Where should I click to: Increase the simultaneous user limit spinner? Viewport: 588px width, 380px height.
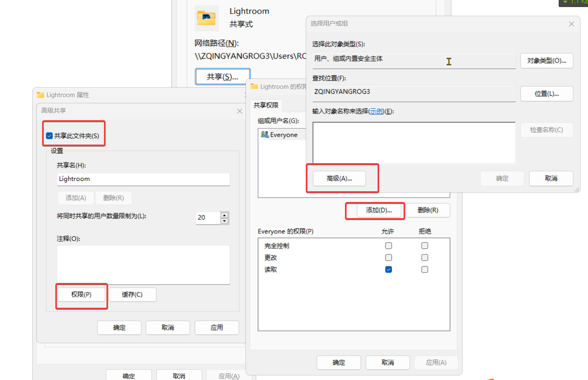click(224, 215)
